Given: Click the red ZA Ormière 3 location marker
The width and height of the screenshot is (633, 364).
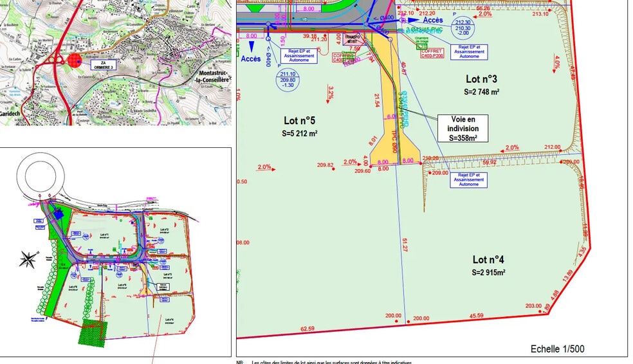Looking at the screenshot, I should [75, 60].
